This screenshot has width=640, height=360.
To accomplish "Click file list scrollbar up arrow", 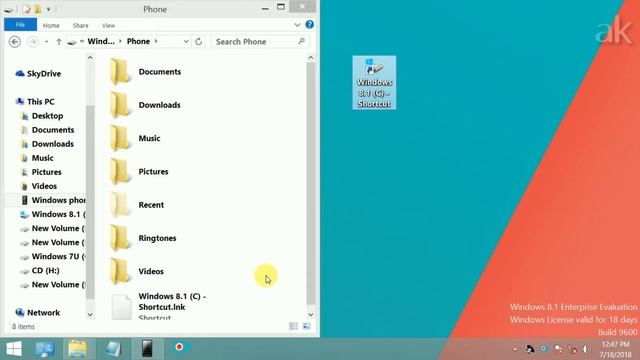I will pyautogui.click(x=311, y=58).
